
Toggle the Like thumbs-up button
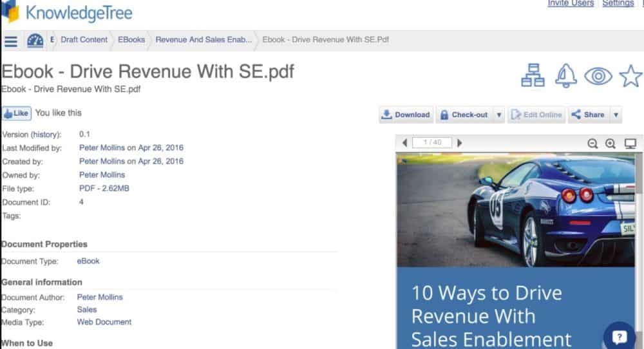(x=16, y=113)
